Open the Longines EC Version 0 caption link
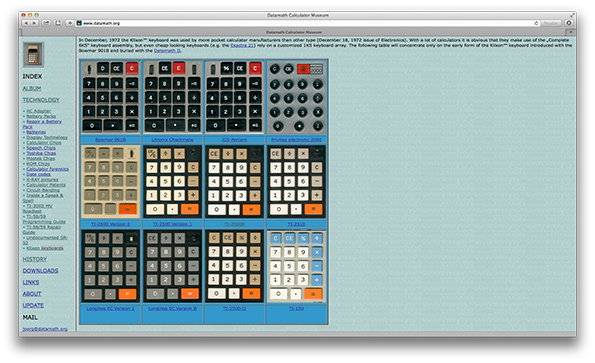Image resolution: width=595 pixels, height=363 pixels. pos(172,308)
